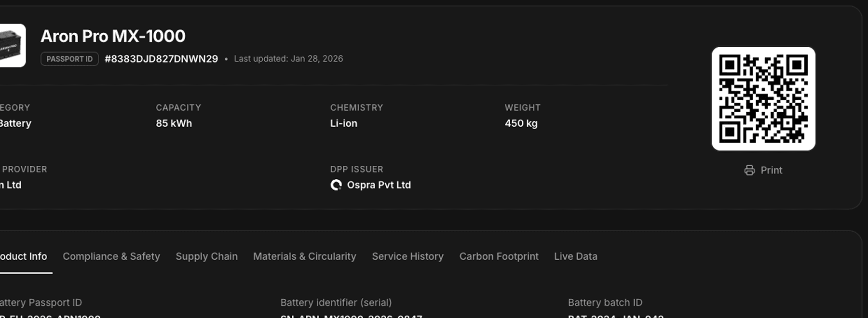The height and width of the screenshot is (318, 868).
Task: Click the QR code image
Action: [x=763, y=99]
